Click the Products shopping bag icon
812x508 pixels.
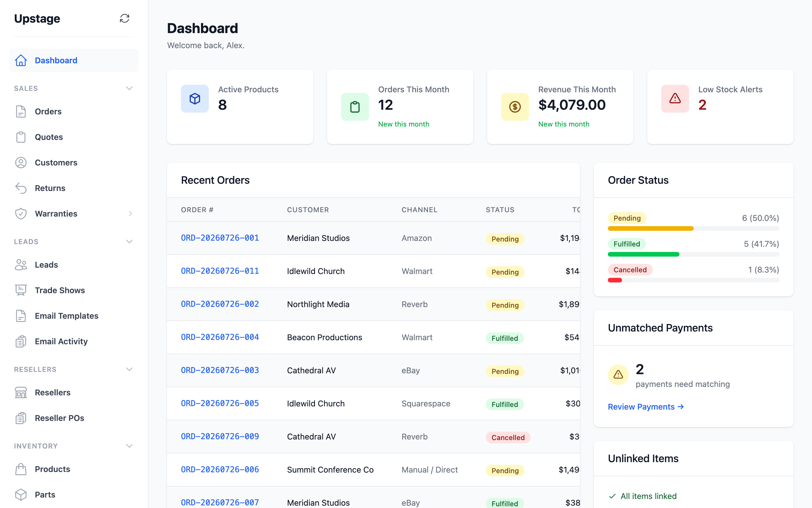pos(21,469)
